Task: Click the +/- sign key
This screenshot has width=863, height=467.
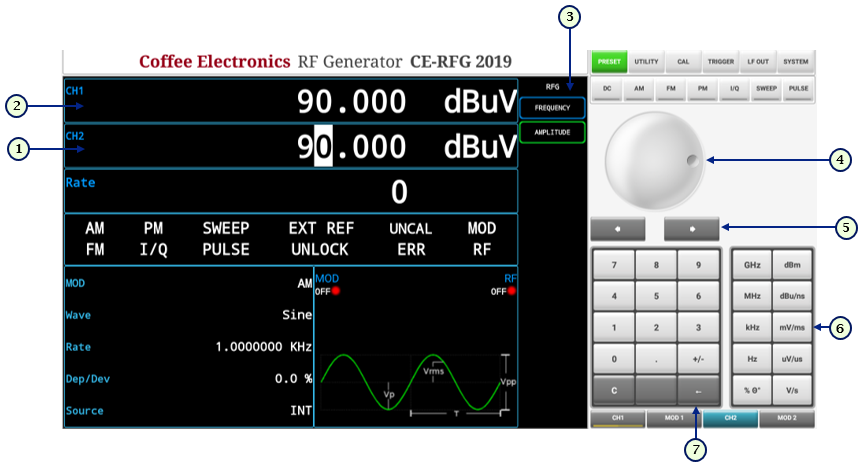Action: click(697, 357)
